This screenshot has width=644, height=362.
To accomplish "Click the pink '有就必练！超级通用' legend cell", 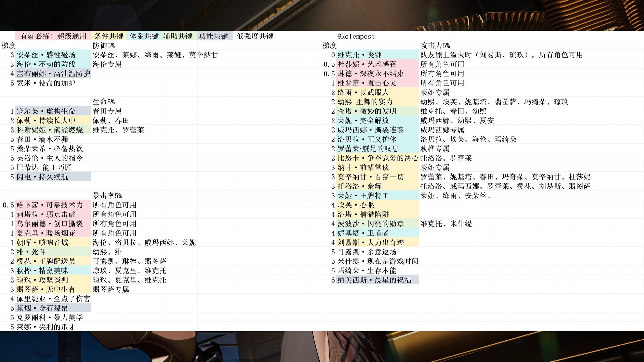I will pos(53,36).
